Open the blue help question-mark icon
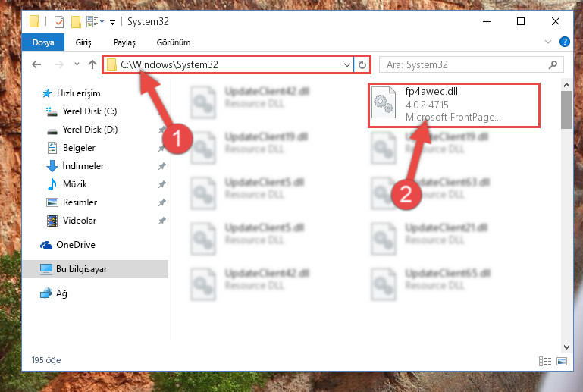 point(564,42)
